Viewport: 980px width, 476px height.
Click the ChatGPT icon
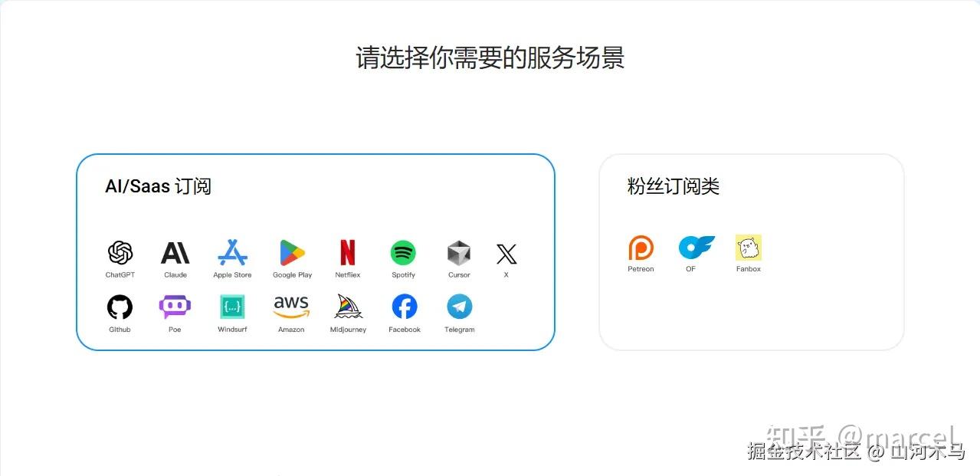(120, 252)
